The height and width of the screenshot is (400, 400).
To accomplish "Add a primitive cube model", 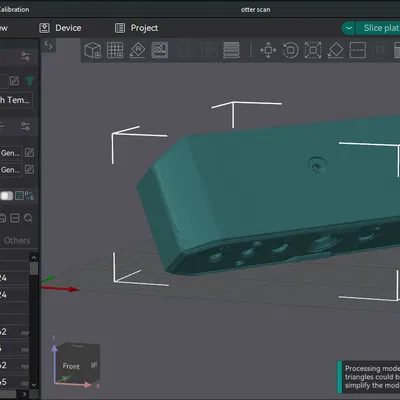I will click(x=92, y=50).
